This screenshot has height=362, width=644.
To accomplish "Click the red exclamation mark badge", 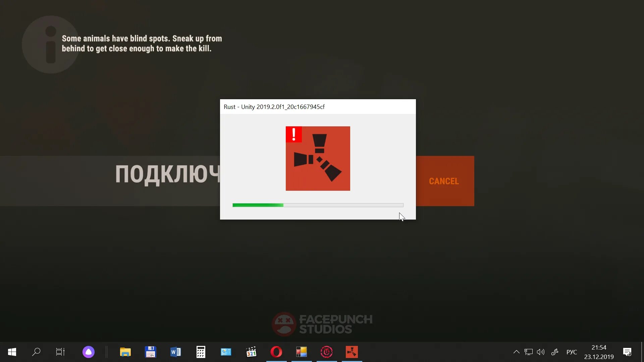I will point(294,134).
